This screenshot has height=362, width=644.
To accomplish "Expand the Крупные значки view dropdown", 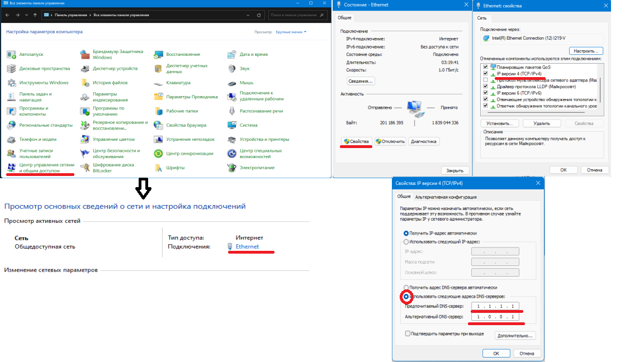I will tap(291, 32).
